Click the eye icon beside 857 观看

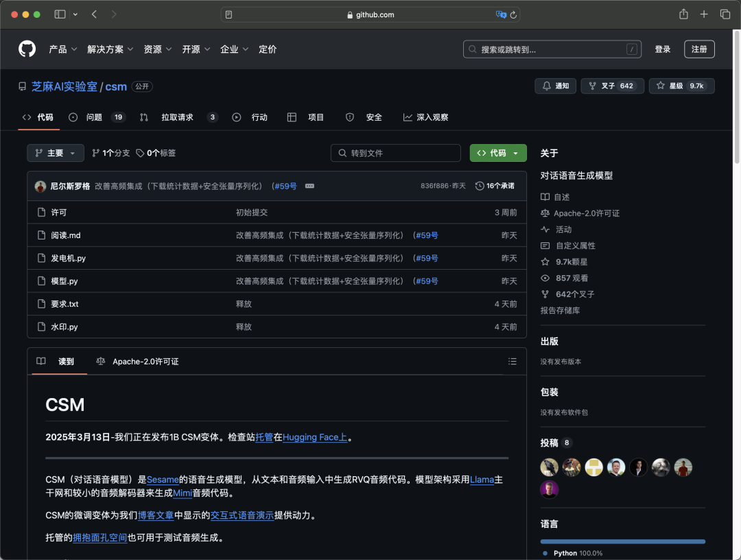tap(545, 278)
